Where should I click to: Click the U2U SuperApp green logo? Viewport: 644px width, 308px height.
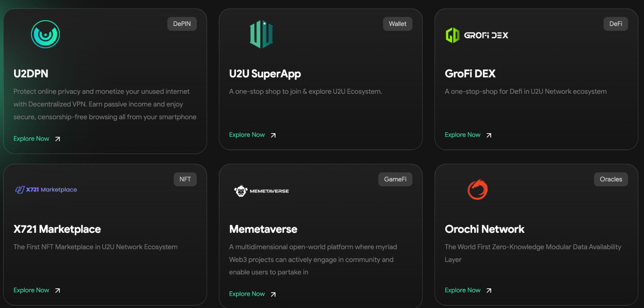point(261,34)
